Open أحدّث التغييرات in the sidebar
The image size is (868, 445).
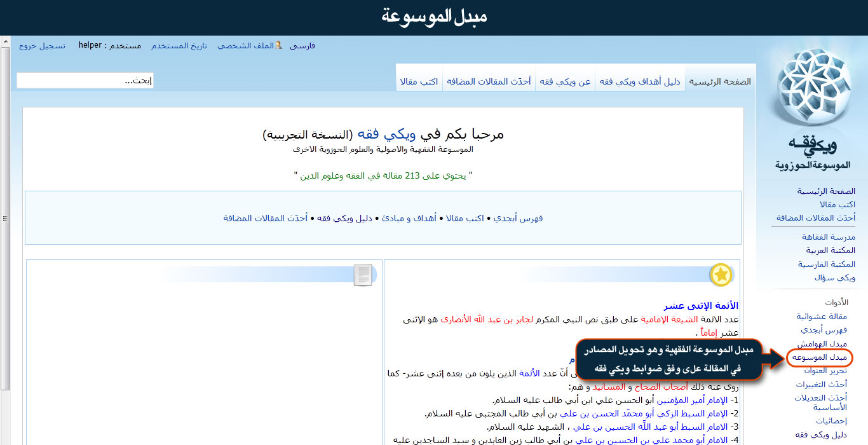coord(822,385)
